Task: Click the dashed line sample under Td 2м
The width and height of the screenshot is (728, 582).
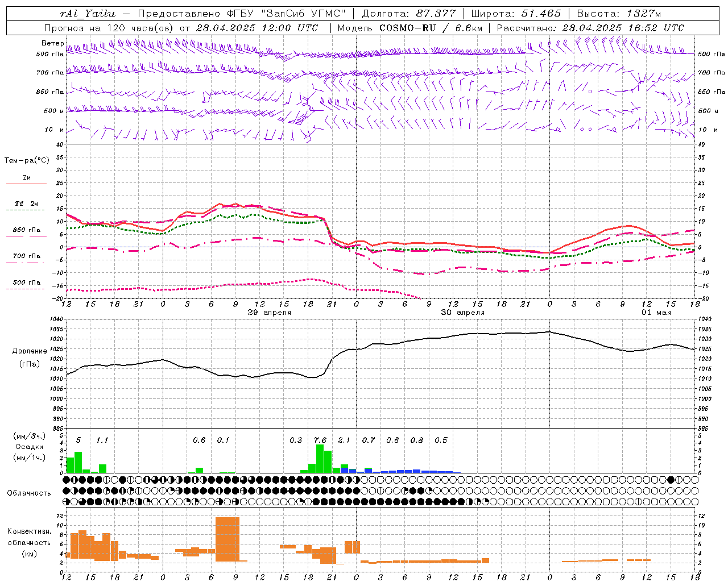Action: coord(26,210)
